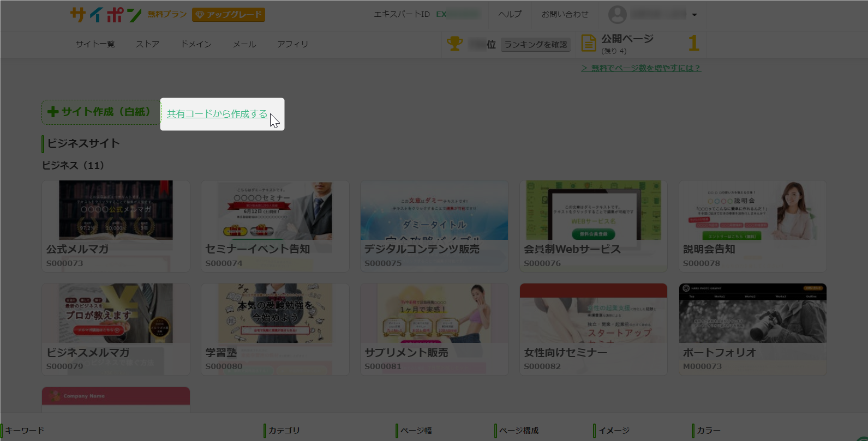The height and width of the screenshot is (441, 868).
Task: Click the ビジネスサイト section heading
Action: pos(83,143)
